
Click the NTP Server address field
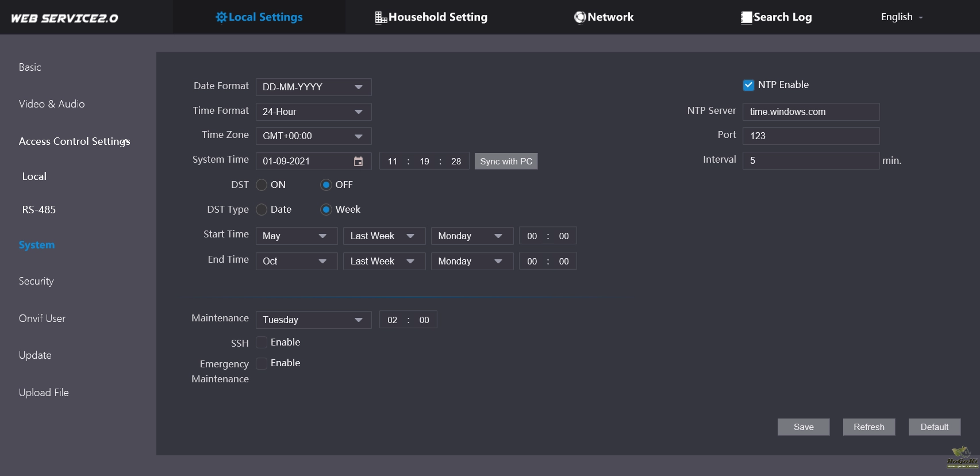point(810,112)
